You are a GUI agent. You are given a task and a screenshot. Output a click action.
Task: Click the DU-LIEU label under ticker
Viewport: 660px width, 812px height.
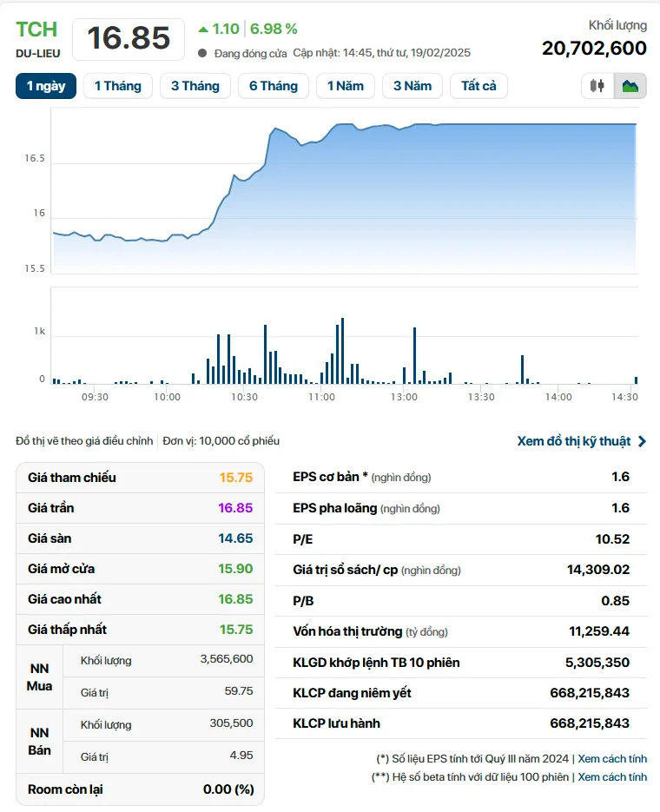[38, 53]
